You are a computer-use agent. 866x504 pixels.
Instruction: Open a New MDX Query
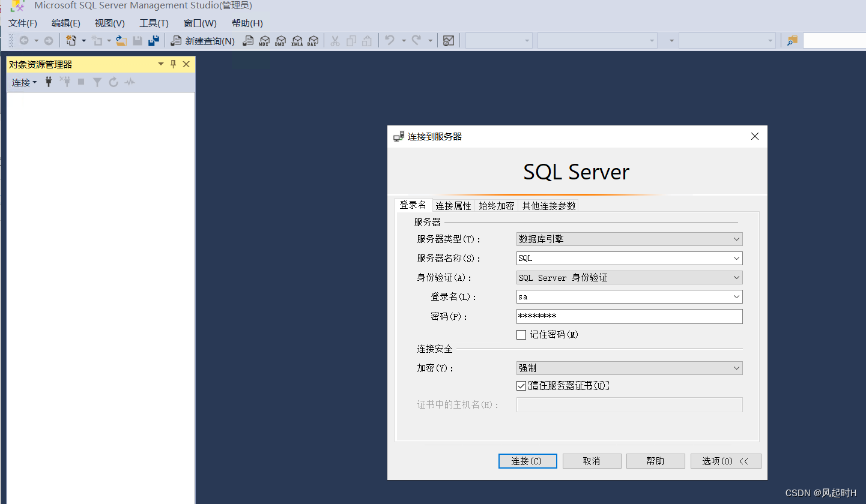[x=264, y=40]
